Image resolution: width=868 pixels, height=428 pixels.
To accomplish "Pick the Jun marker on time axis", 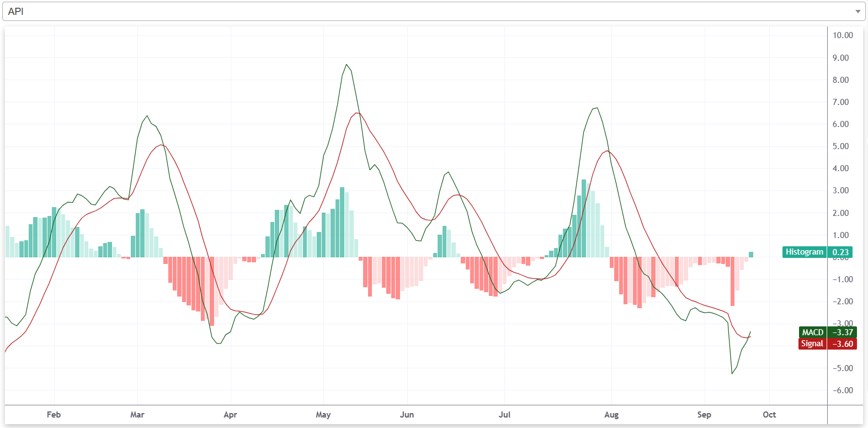I will pyautogui.click(x=407, y=415).
